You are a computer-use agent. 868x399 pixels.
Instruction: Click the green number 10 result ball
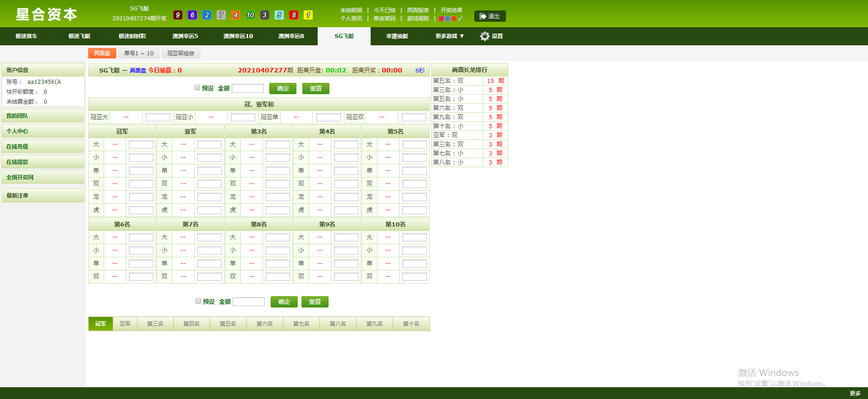click(250, 15)
